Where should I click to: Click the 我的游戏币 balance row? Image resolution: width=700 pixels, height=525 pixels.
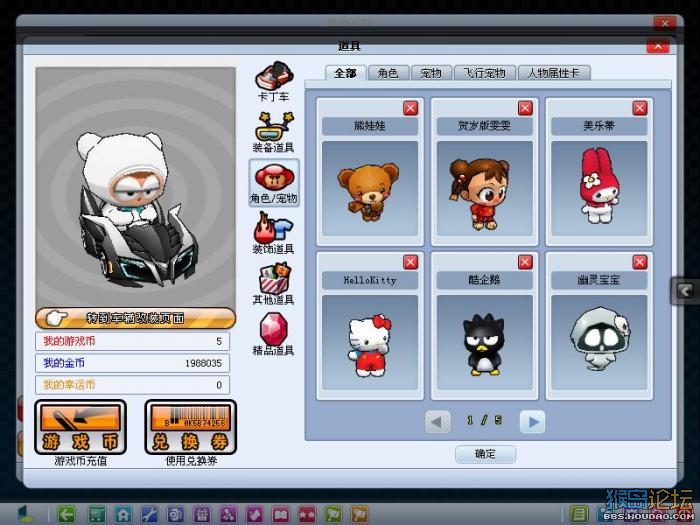pos(133,342)
